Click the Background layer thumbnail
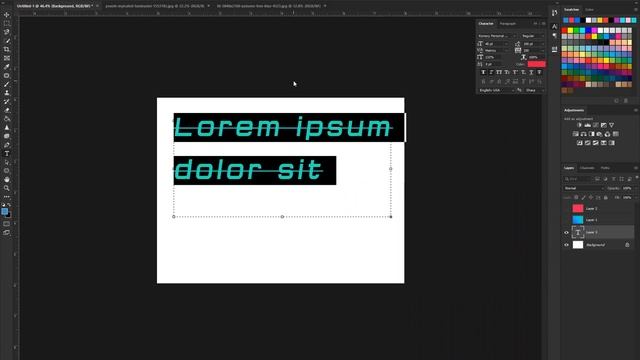640x360 pixels. (578, 245)
